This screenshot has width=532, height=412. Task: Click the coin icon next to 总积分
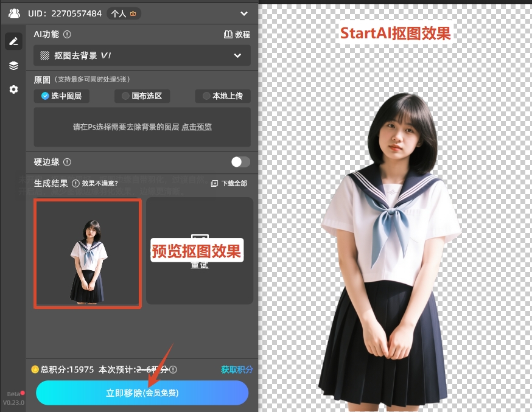(x=35, y=369)
